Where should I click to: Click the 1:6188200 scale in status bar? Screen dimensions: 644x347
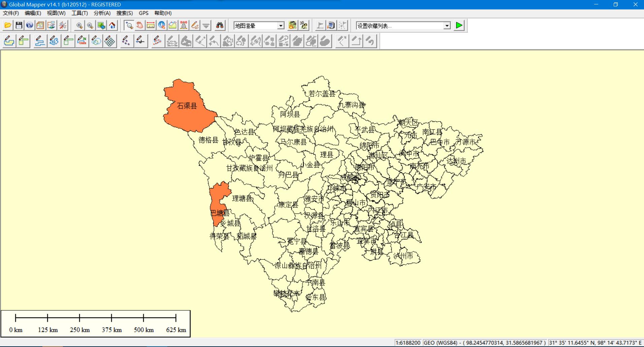(408, 343)
